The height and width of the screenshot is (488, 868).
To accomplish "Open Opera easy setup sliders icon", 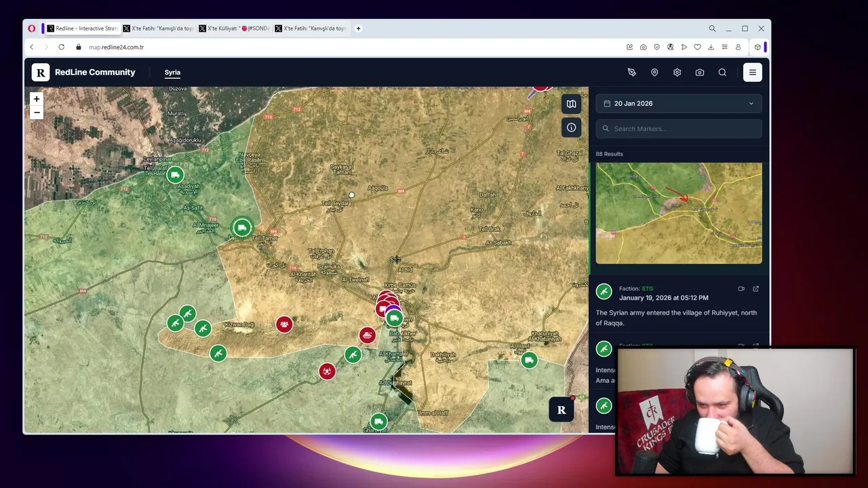I will click(x=724, y=47).
